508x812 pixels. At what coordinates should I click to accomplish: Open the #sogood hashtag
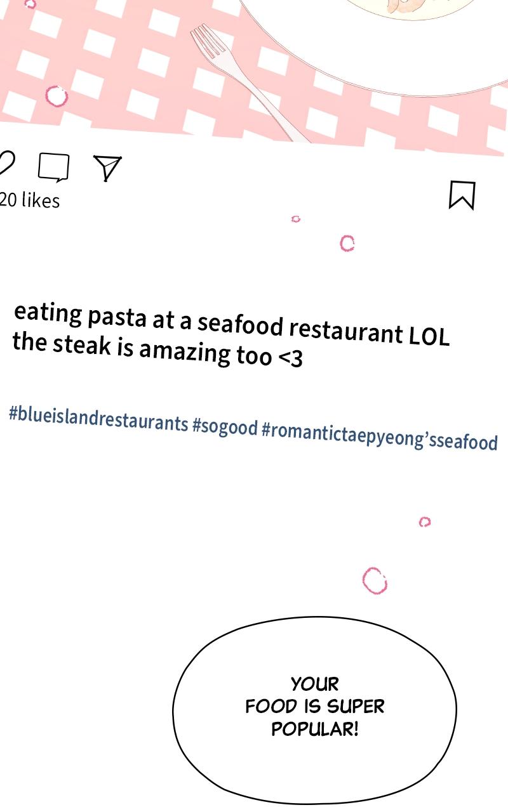(x=225, y=427)
